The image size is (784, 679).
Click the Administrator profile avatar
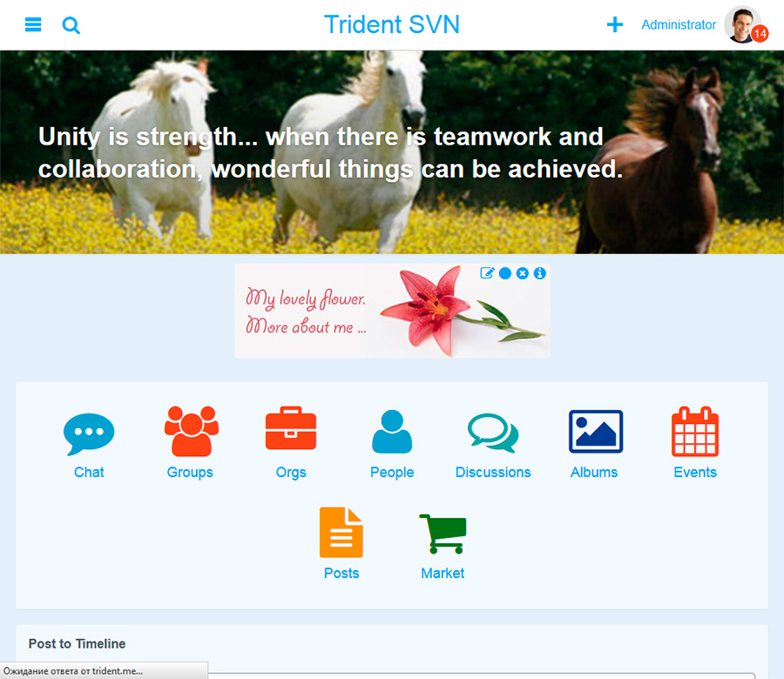740,24
